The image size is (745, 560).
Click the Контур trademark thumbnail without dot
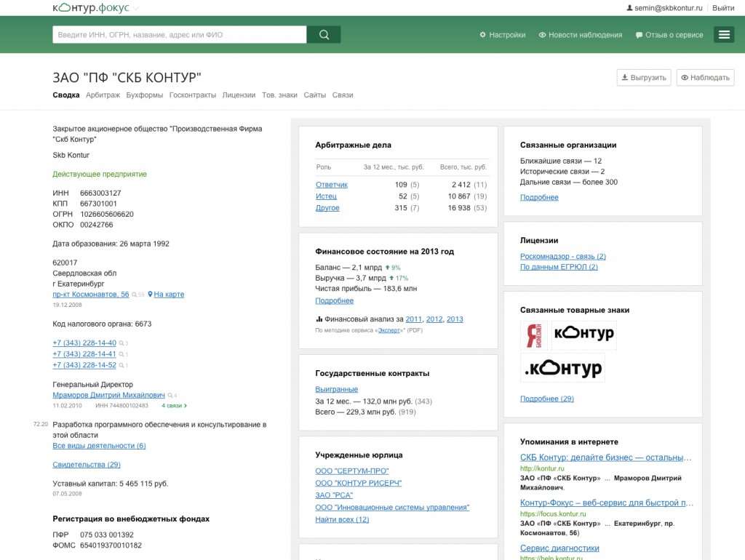pyautogui.click(x=584, y=335)
